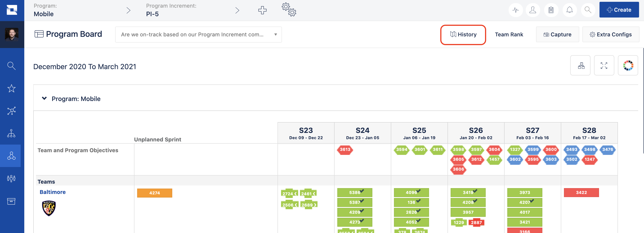644x233 pixels.
Task: Open red feature card 3422 in S28
Action: [581, 192]
